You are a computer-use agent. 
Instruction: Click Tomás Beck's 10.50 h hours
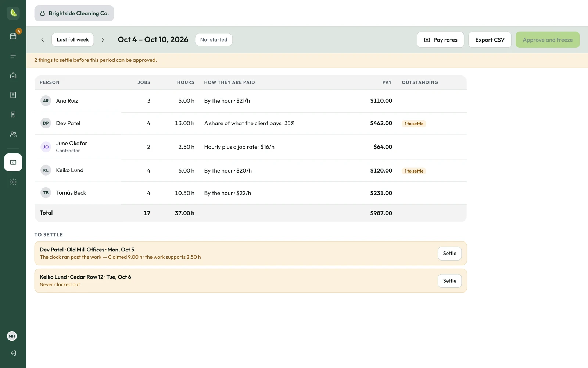[184, 193]
